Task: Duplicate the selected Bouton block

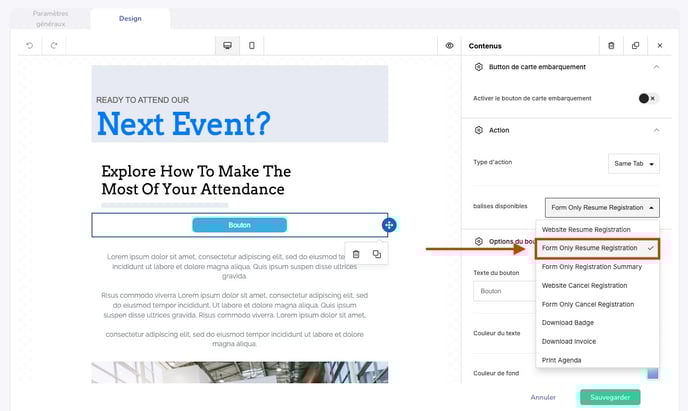Action: point(376,254)
